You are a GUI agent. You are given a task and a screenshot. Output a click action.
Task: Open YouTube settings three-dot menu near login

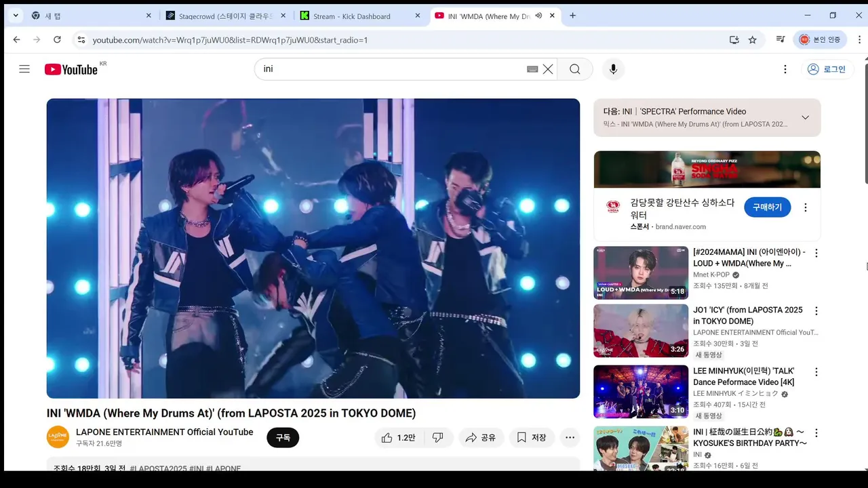pos(785,69)
